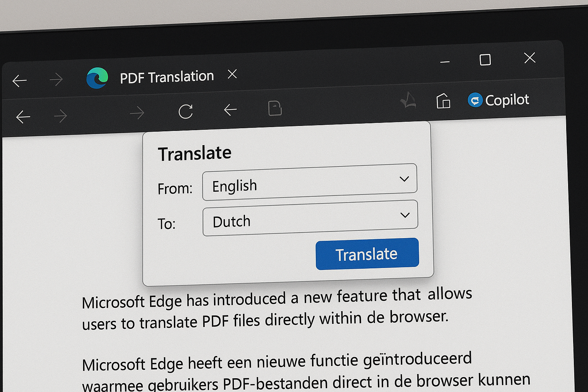Click the dimmed icon left of home
This screenshot has height=392, width=588.
click(408, 101)
